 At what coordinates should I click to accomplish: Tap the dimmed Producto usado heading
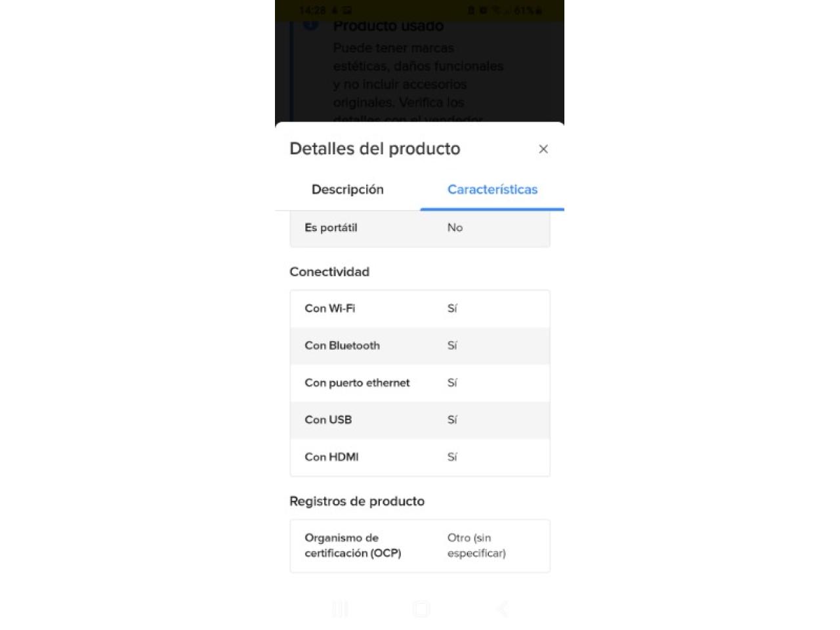click(x=388, y=26)
